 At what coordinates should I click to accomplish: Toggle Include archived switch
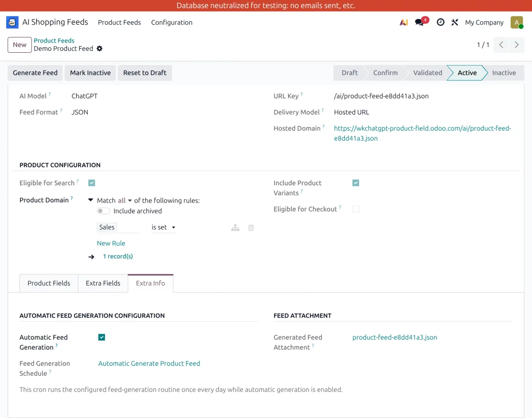coord(103,211)
